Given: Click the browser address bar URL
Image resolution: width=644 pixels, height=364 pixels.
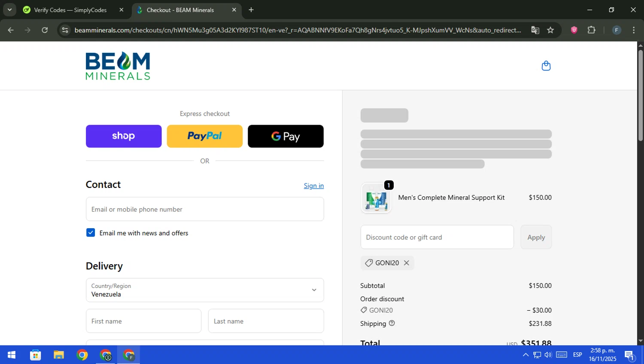Looking at the screenshot, I should click(298, 30).
